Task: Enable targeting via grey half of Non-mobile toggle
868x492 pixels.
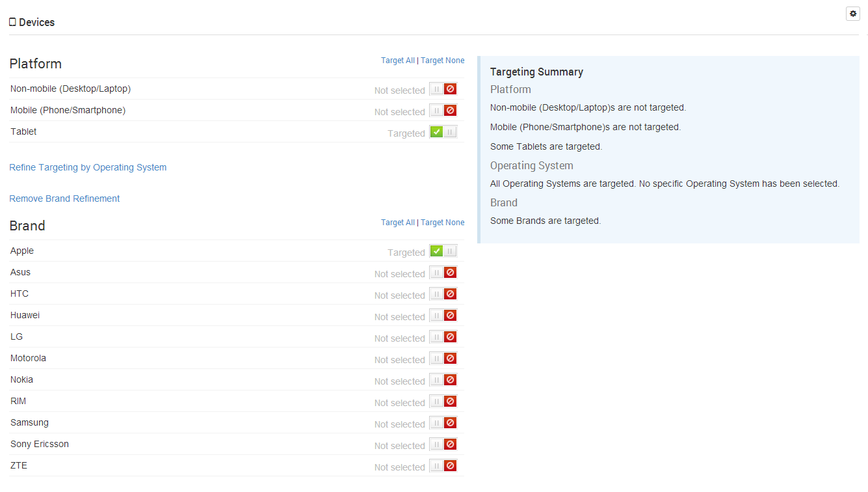Action: click(x=436, y=89)
